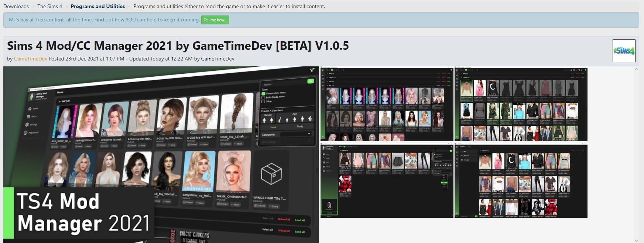The height and width of the screenshot is (243, 644).
Task: Open the GameTimeDev author profile link
Action: click(x=30, y=59)
